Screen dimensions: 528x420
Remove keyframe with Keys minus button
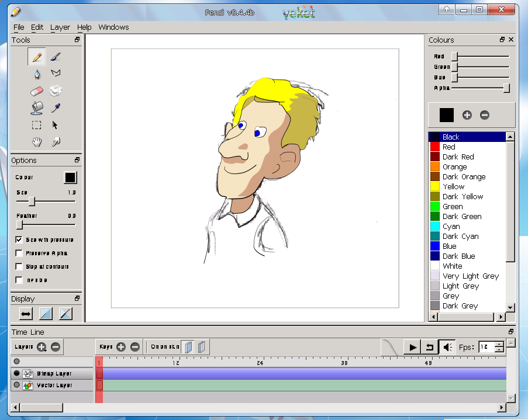[135, 347]
